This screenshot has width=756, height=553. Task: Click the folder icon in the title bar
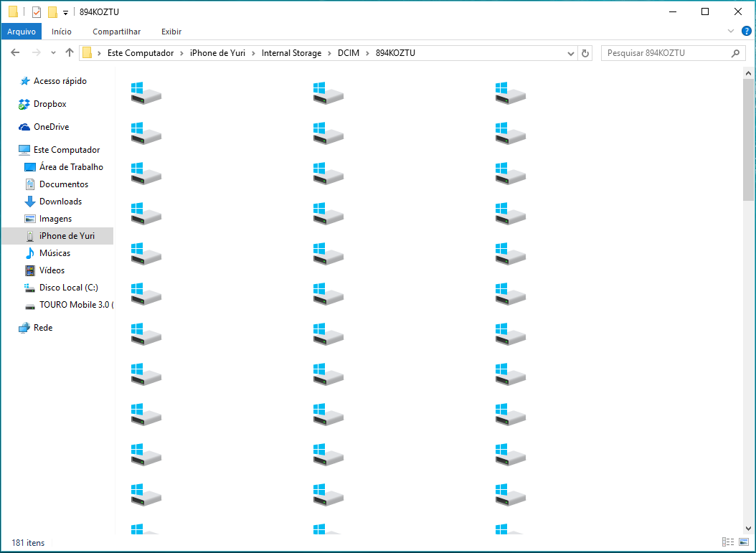[14, 11]
